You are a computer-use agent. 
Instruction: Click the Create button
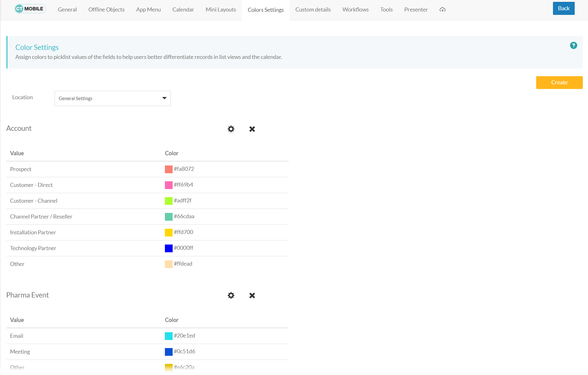(x=559, y=82)
